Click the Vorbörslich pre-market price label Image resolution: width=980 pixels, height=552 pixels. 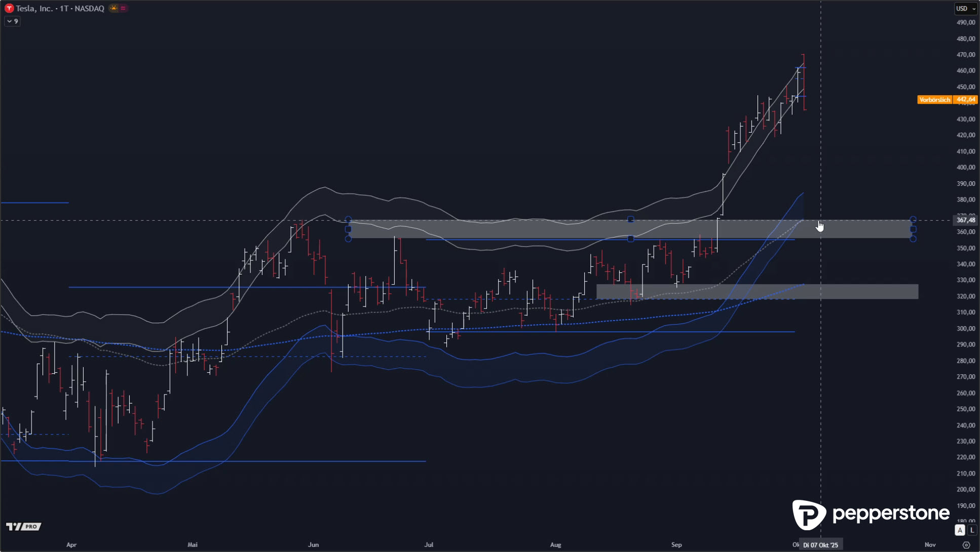(934, 100)
